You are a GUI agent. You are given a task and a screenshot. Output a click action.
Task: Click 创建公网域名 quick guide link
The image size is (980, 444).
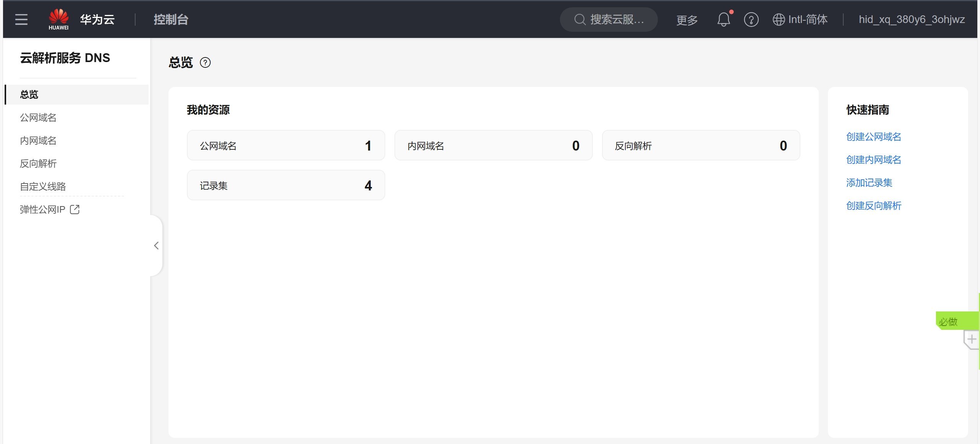874,137
